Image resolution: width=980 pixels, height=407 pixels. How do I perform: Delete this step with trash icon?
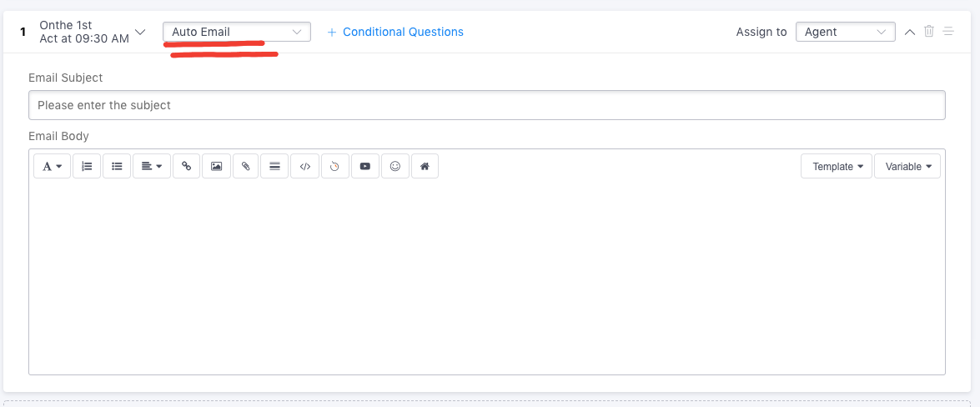(929, 31)
